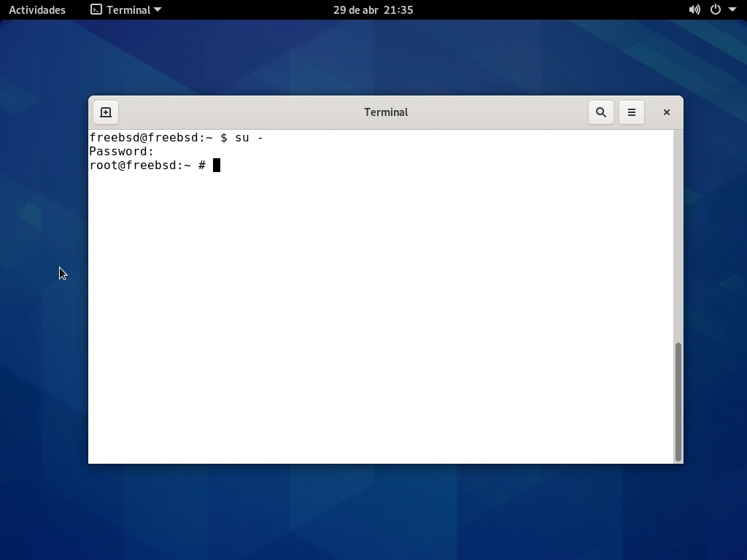Click the volume speaker icon
This screenshot has height=560, width=747.
(694, 9)
